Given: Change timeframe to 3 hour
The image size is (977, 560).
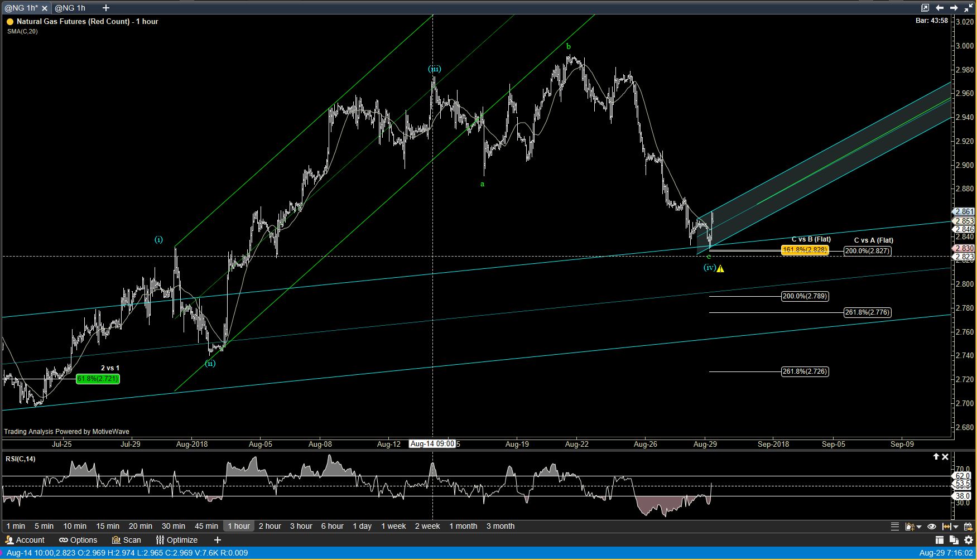Looking at the screenshot, I should click(x=301, y=526).
